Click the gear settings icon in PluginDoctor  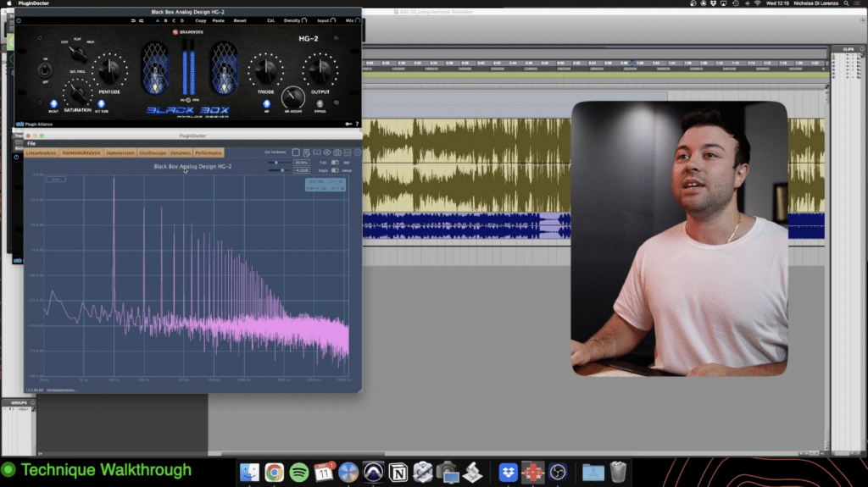tap(358, 152)
